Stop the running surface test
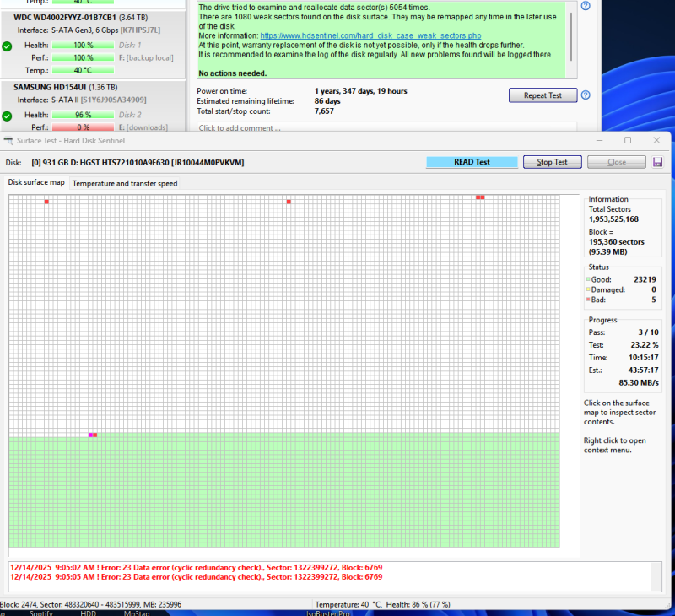Image resolution: width=675 pixels, height=616 pixels. point(553,162)
